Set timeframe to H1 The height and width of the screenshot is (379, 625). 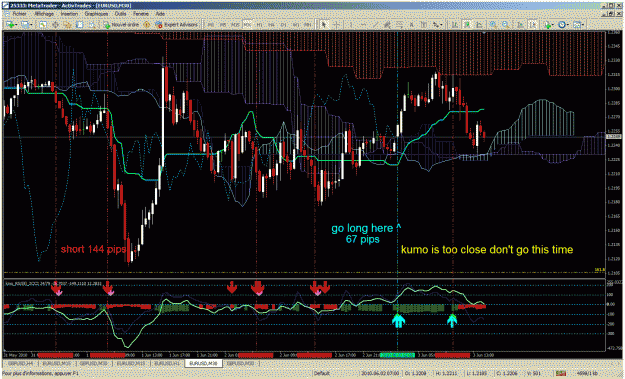point(259,25)
